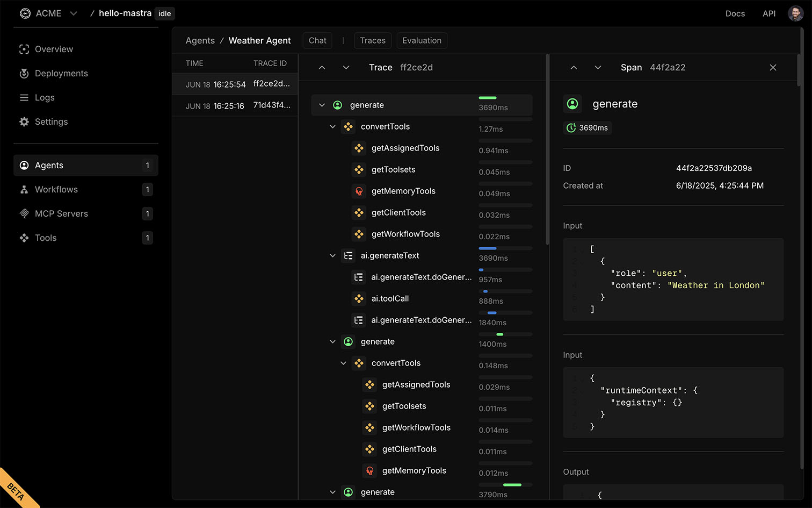
Task: Select trace 71d43f4 from the list
Action: coord(235,105)
